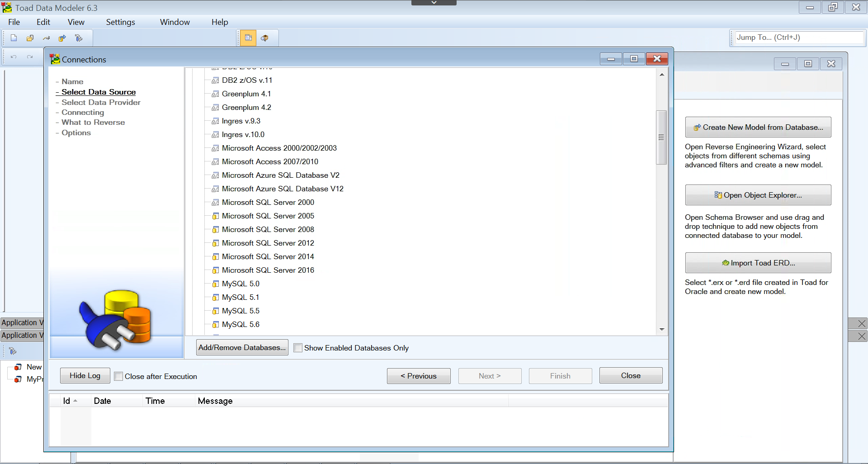Click the database list scrollbar thumb
The height and width of the screenshot is (464, 868).
tap(662, 137)
